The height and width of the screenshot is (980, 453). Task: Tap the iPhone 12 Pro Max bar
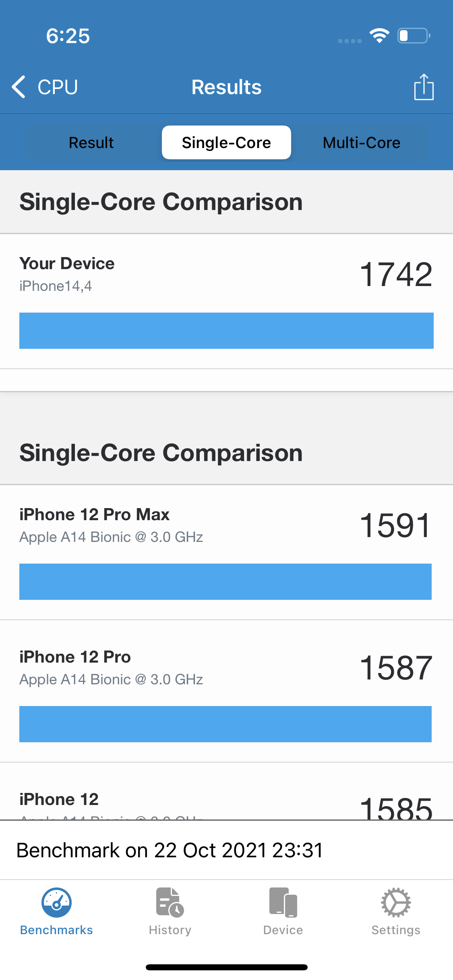point(225,582)
